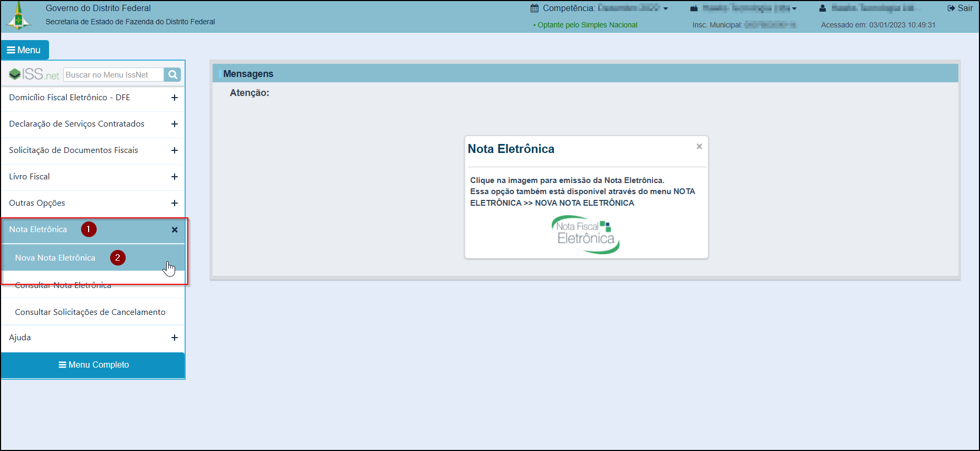
Task: Expand Outras Opções plus sign
Action: (175, 203)
